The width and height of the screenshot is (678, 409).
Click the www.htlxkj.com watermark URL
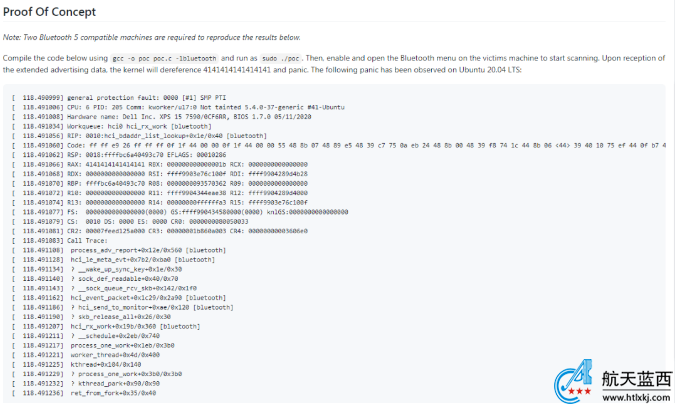[x=636, y=397]
